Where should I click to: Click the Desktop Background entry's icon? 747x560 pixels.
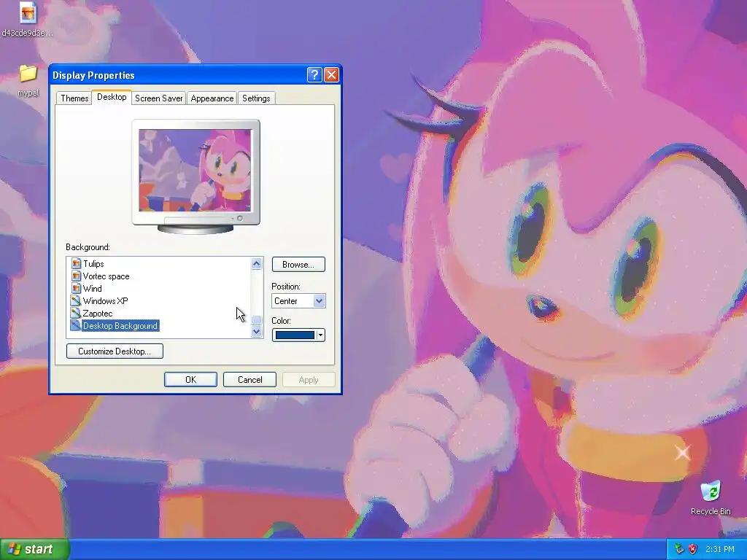coord(76,325)
